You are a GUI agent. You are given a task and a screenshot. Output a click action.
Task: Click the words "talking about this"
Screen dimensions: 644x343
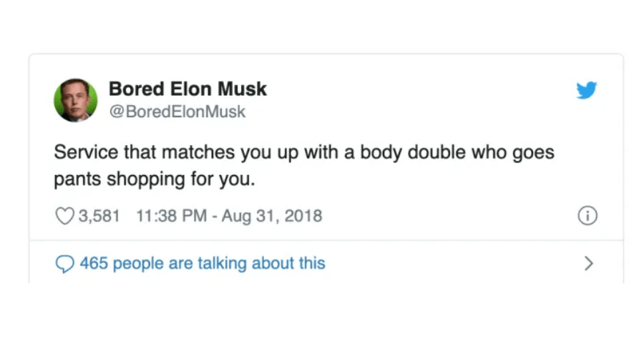261,264
